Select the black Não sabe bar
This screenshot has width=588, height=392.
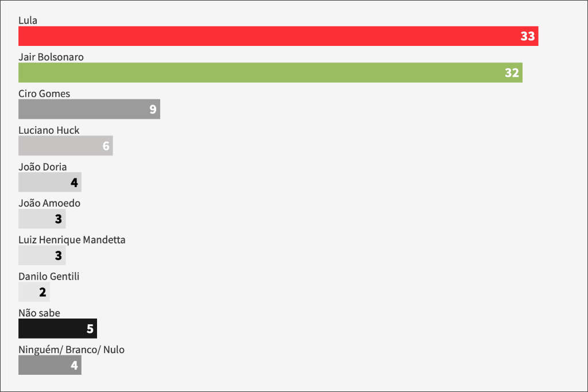coord(58,328)
